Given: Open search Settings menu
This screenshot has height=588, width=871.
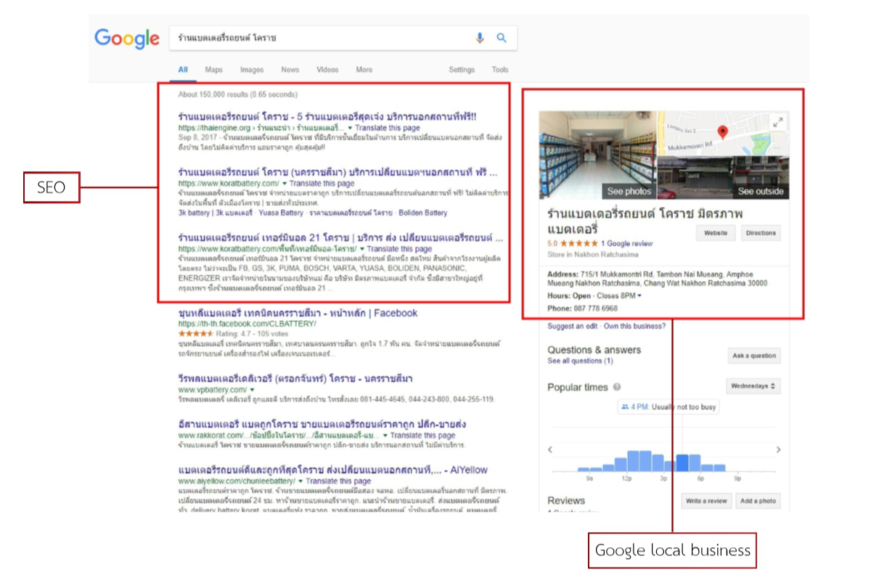Looking at the screenshot, I should pyautogui.click(x=462, y=70).
